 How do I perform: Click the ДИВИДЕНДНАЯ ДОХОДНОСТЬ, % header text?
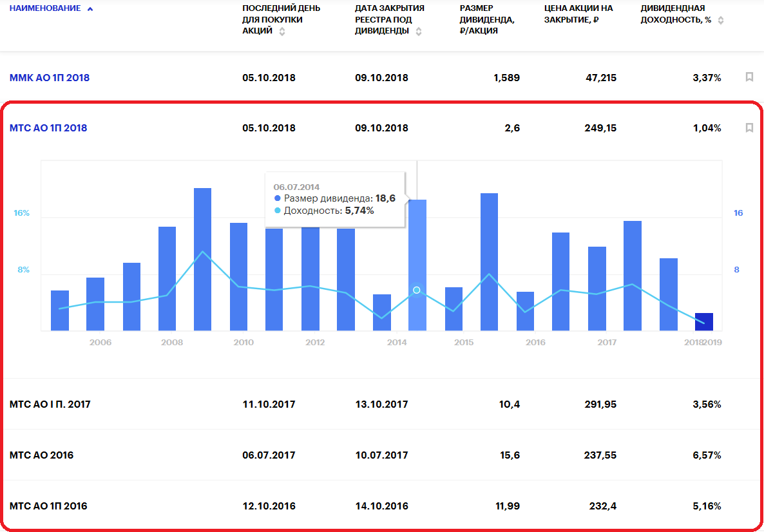(676, 14)
